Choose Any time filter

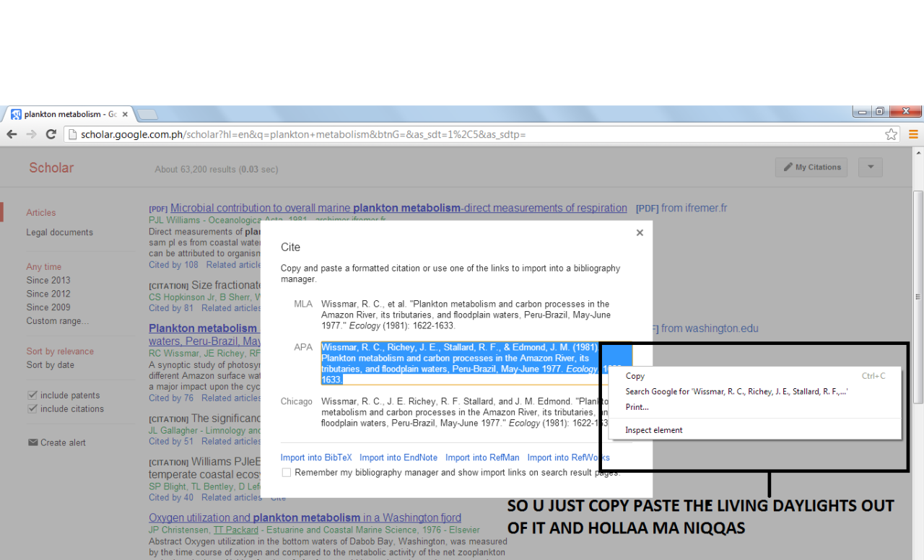pyautogui.click(x=44, y=267)
